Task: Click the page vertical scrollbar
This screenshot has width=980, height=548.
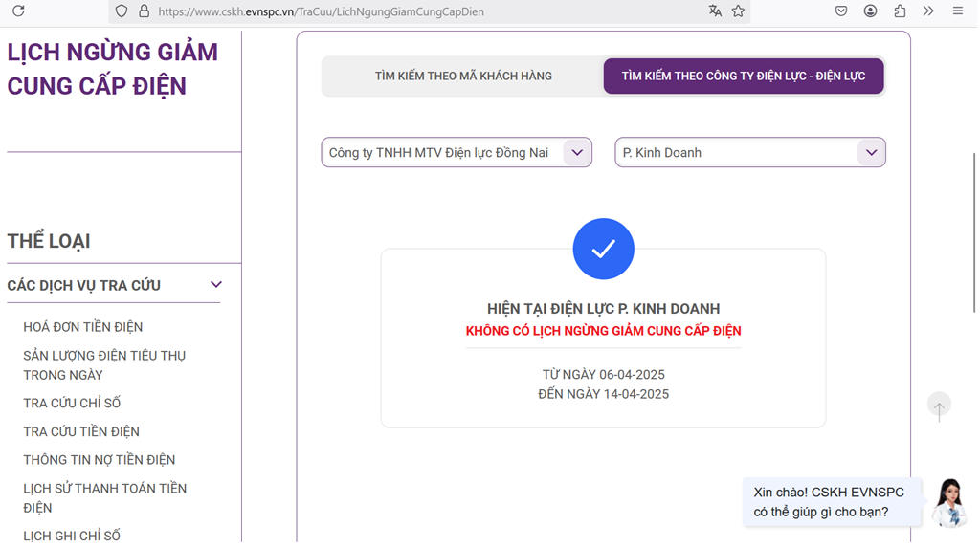Action: (974, 230)
